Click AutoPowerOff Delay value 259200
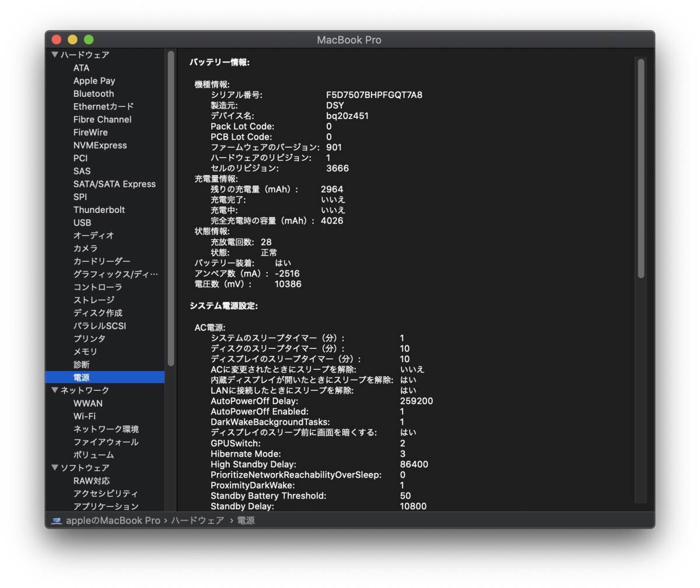Image resolution: width=700 pixels, height=588 pixels. [416, 401]
